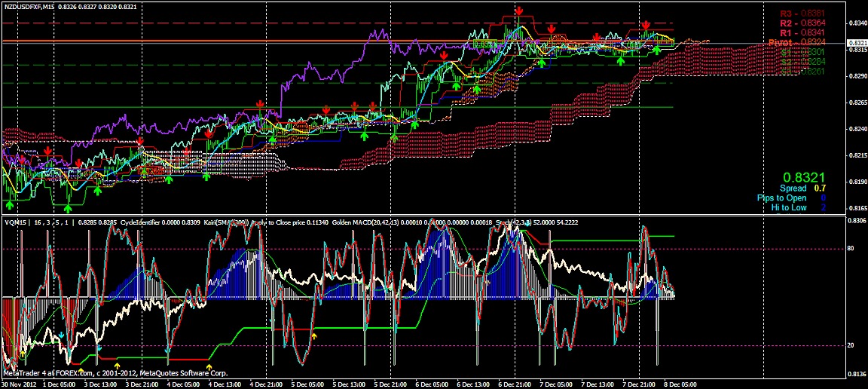The height and width of the screenshot is (389, 868).
Task: Click the highest red down arrow signal
Action: pyautogui.click(x=520, y=10)
